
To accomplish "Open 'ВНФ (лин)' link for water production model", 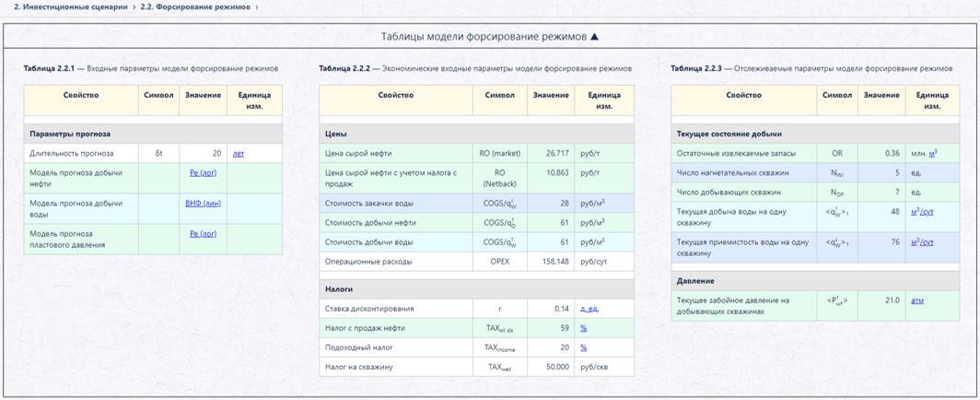I will (x=204, y=203).
